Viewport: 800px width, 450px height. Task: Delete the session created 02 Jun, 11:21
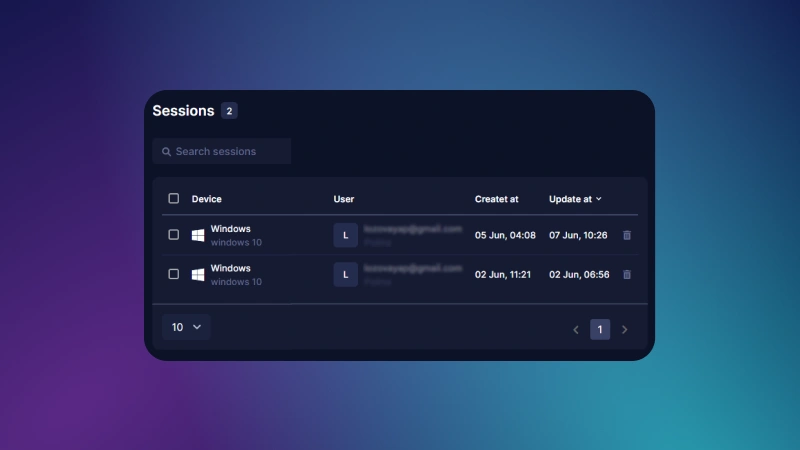627,274
